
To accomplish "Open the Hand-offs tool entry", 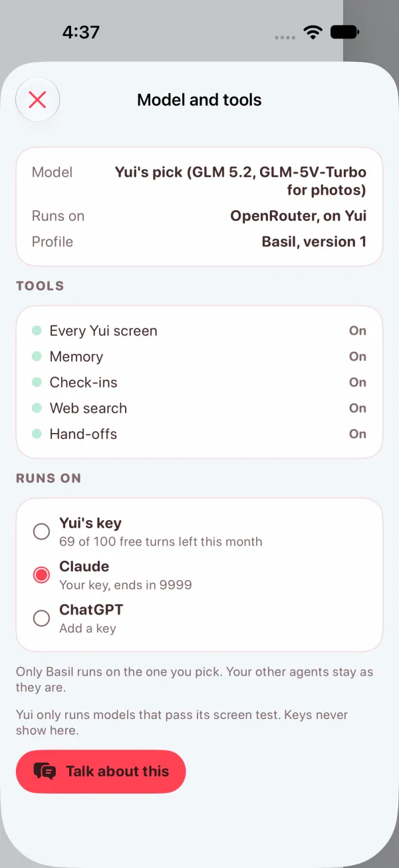I will tap(199, 434).
